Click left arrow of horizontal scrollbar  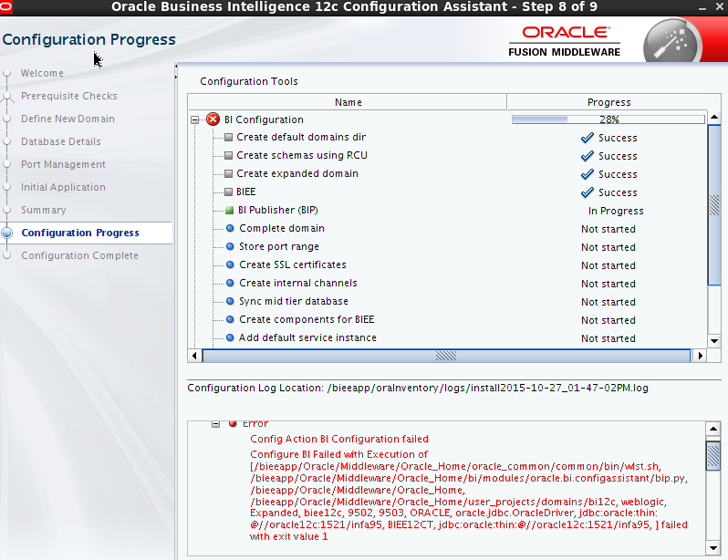[x=194, y=356]
